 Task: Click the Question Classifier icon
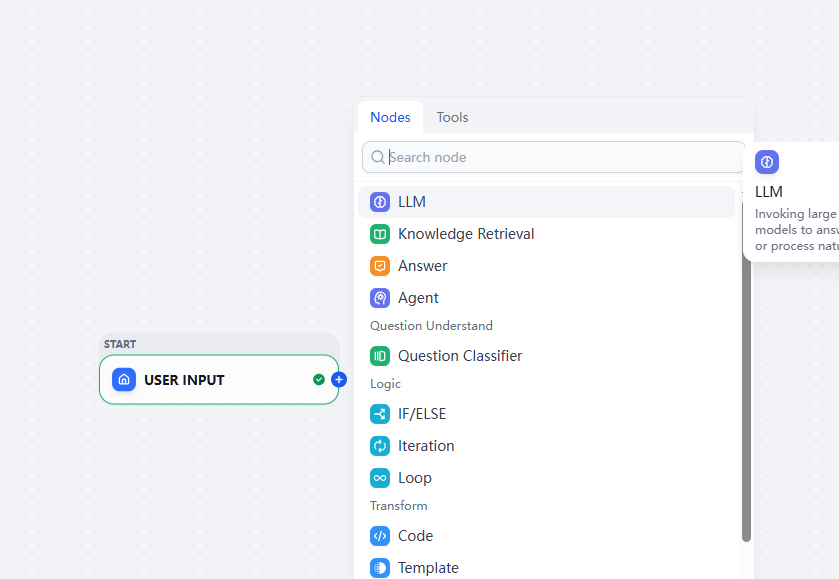(380, 356)
